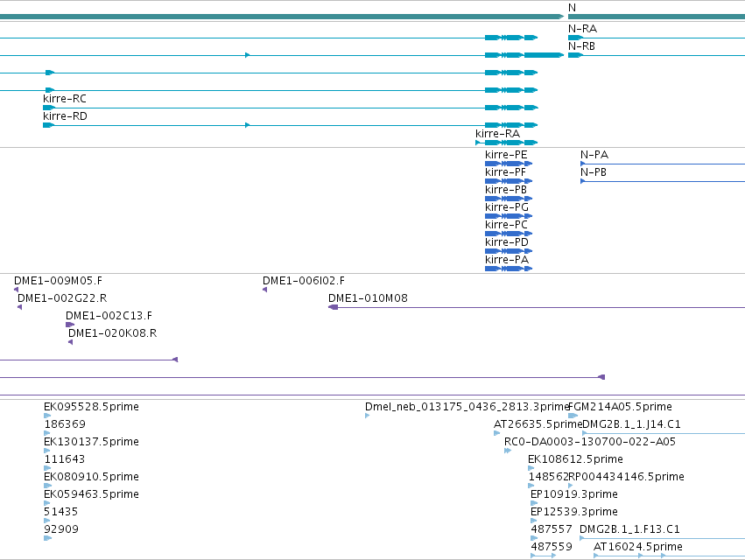This screenshot has width=745, height=560.
Task: Click the N-RB transcript label
Action: click(x=581, y=46)
